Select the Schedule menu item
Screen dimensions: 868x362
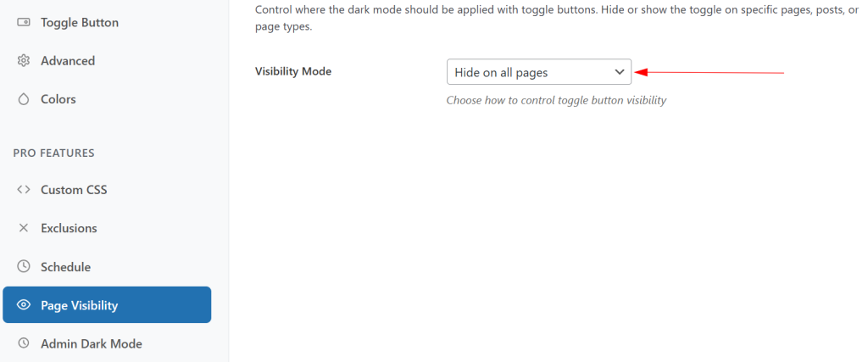(x=65, y=267)
